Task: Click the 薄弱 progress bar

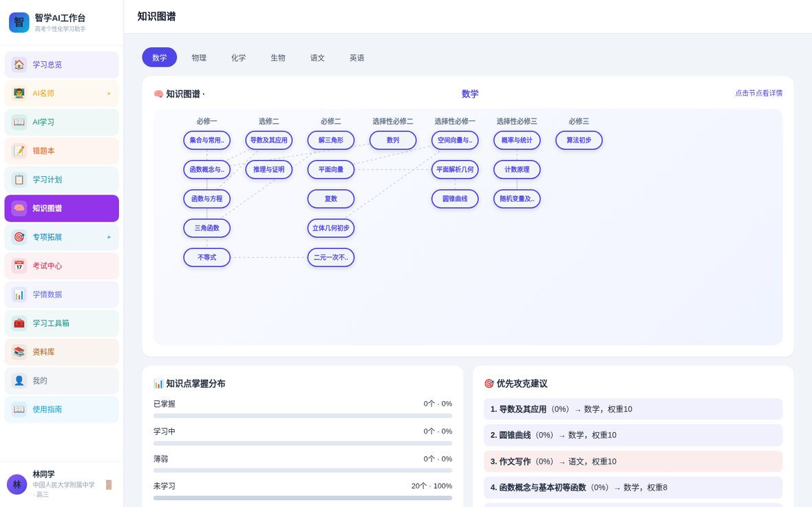Action: tap(303, 471)
